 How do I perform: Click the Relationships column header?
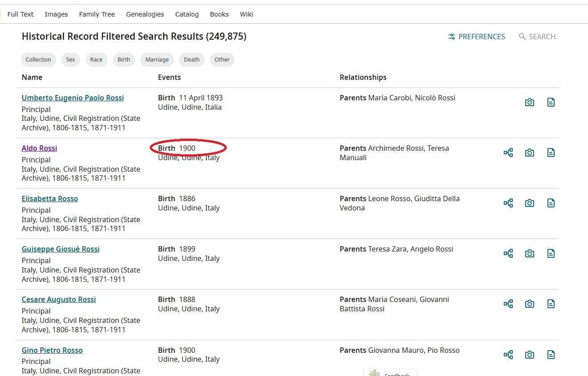363,78
